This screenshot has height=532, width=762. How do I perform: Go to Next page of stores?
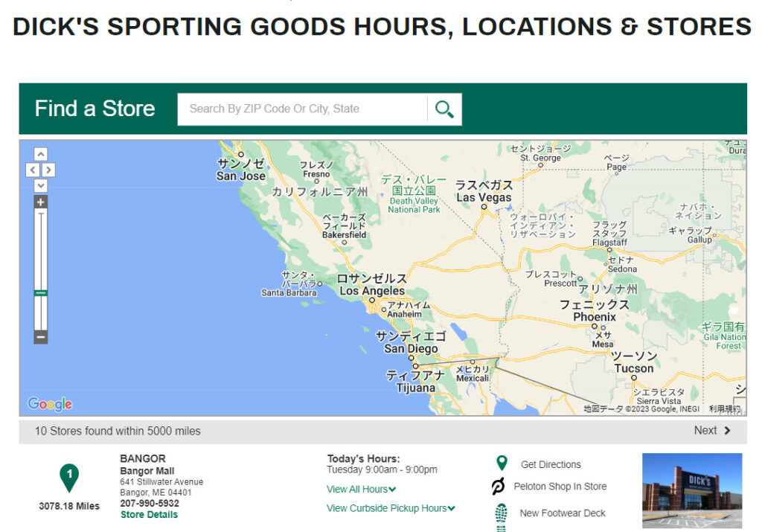[712, 430]
